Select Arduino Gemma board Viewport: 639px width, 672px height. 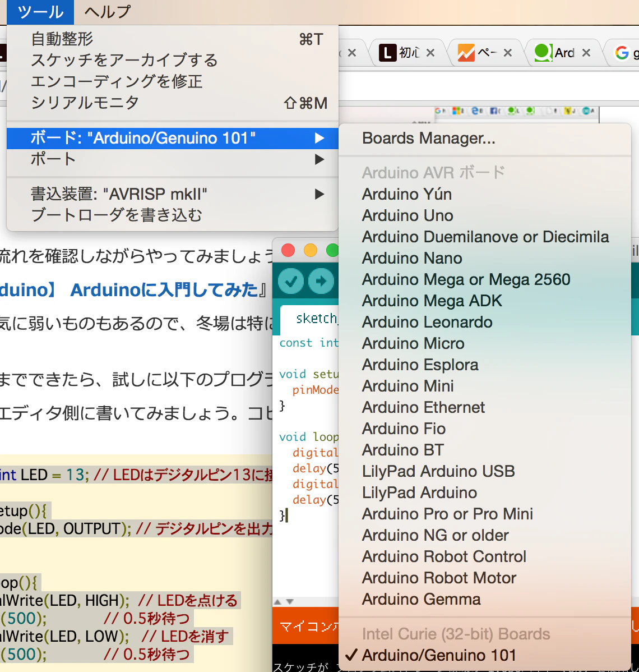coord(485,599)
